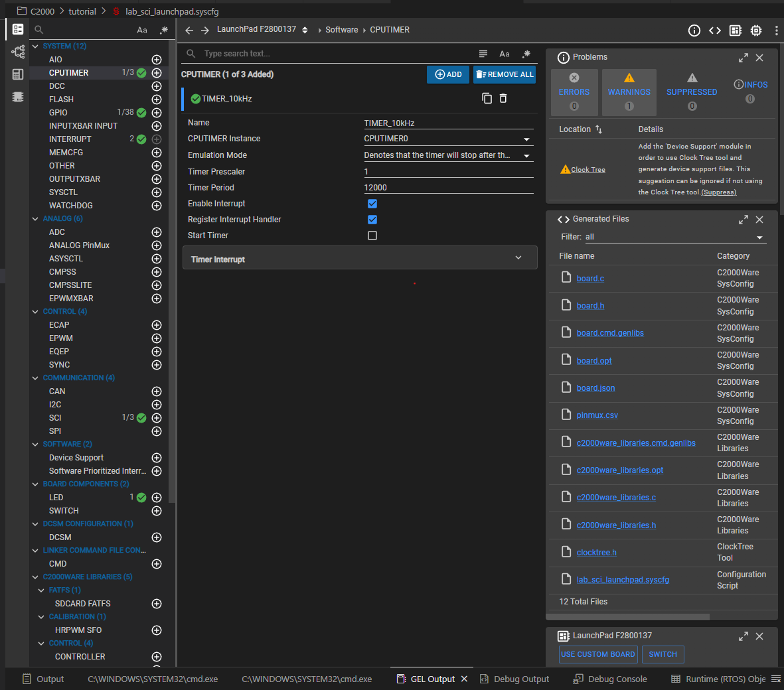Uncheck the Enable Interrupt checkbox

(x=372, y=204)
